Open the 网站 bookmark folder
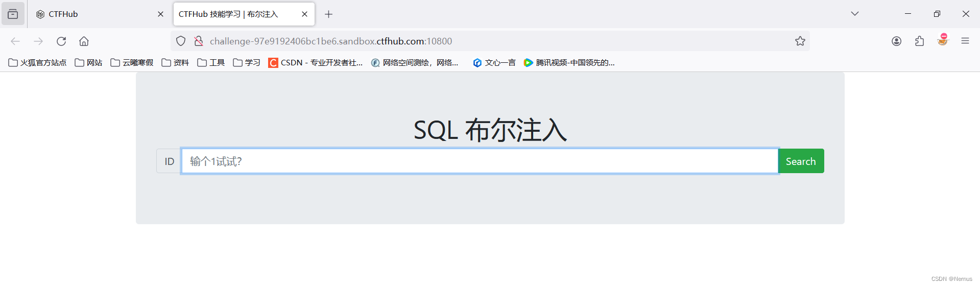980x286 pixels. [x=89, y=63]
